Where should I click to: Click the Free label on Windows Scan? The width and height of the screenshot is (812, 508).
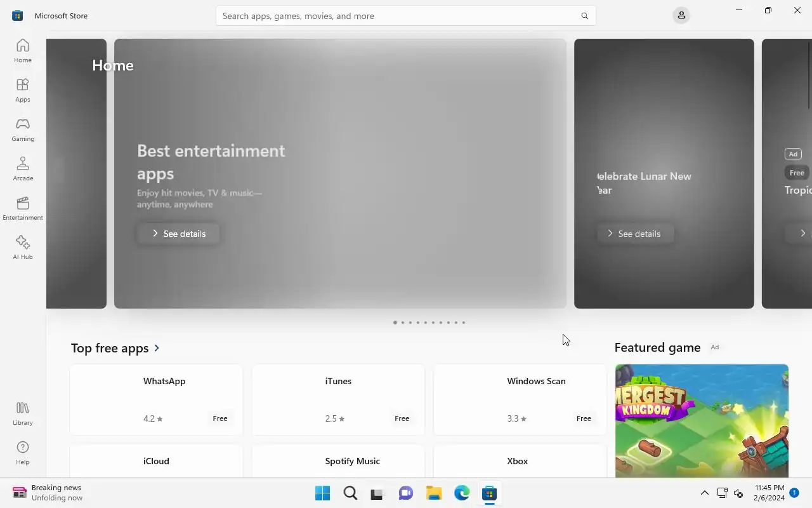click(x=584, y=418)
